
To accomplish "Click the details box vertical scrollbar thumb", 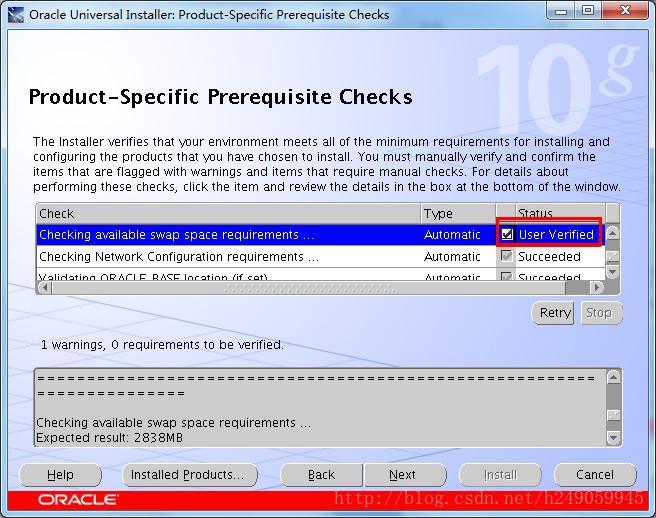I will click(x=613, y=415).
